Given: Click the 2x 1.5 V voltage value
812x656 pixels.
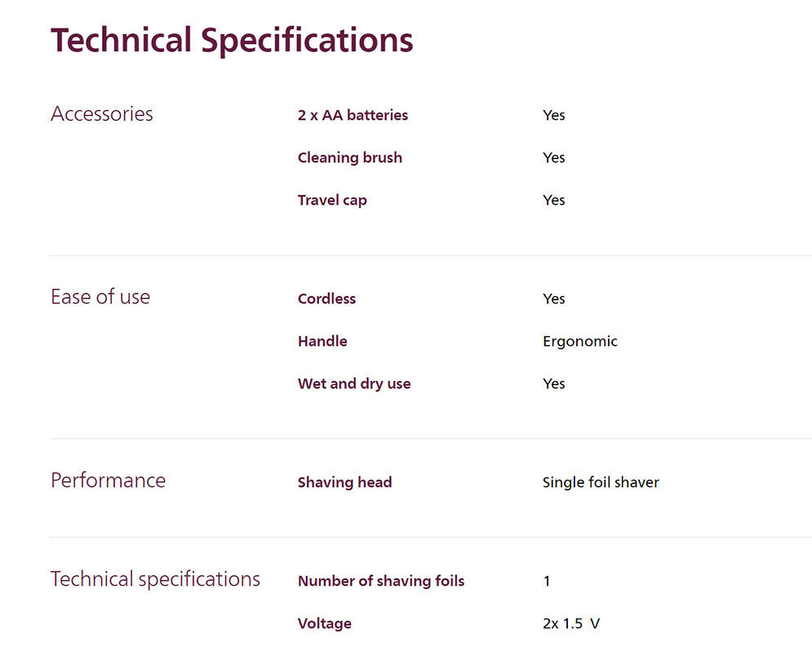Looking at the screenshot, I should (x=571, y=623).
